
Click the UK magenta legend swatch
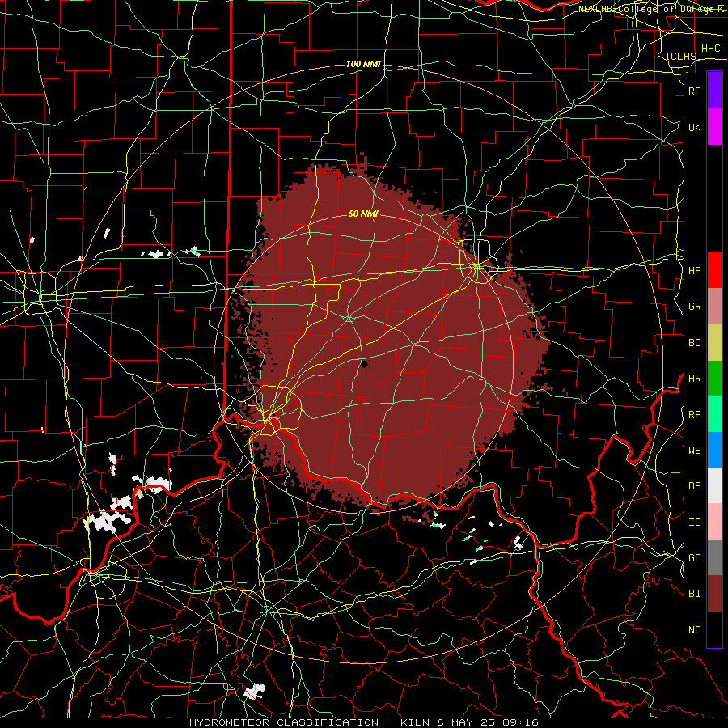click(x=714, y=127)
